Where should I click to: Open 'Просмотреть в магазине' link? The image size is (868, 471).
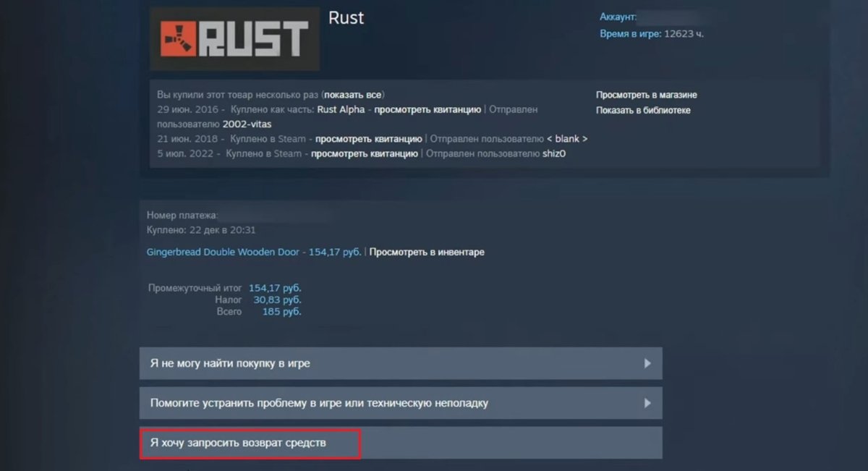coord(647,95)
